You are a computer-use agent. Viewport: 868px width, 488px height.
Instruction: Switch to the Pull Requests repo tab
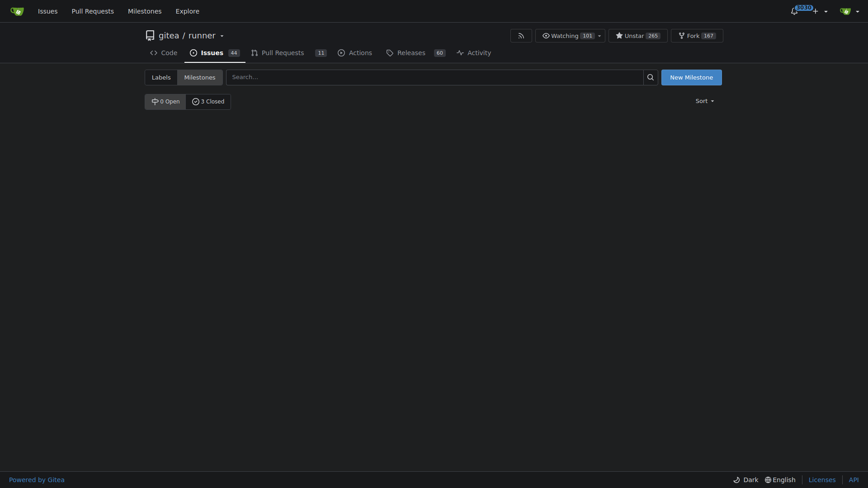(x=288, y=53)
